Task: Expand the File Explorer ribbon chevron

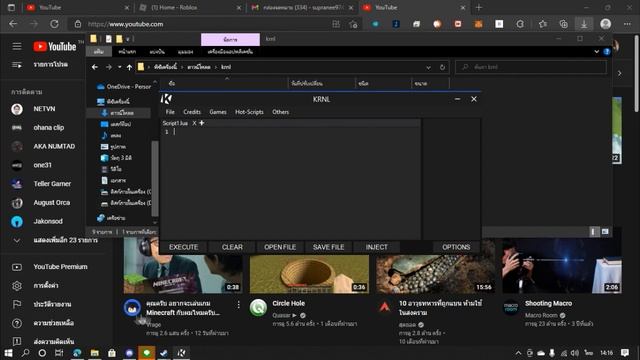Action: coord(596,51)
